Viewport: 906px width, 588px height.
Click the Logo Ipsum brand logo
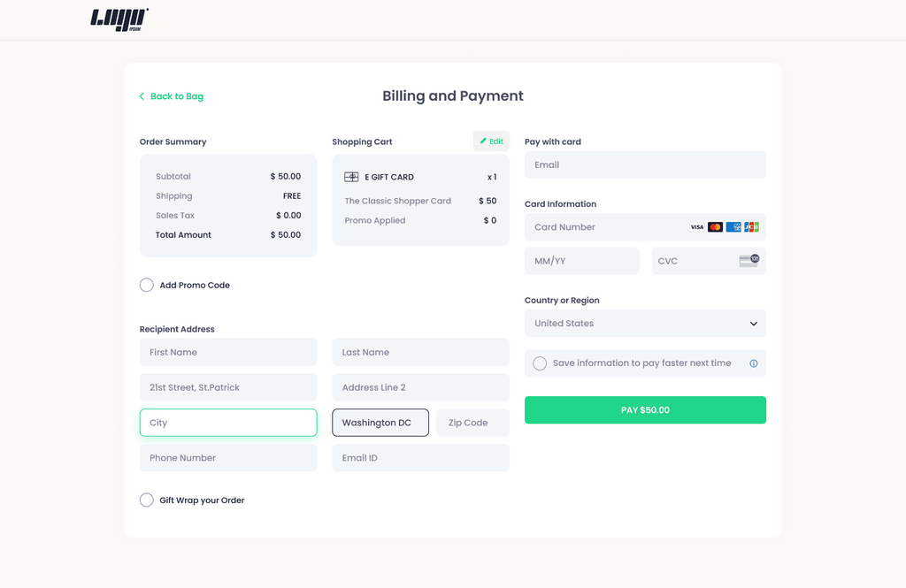click(x=119, y=19)
